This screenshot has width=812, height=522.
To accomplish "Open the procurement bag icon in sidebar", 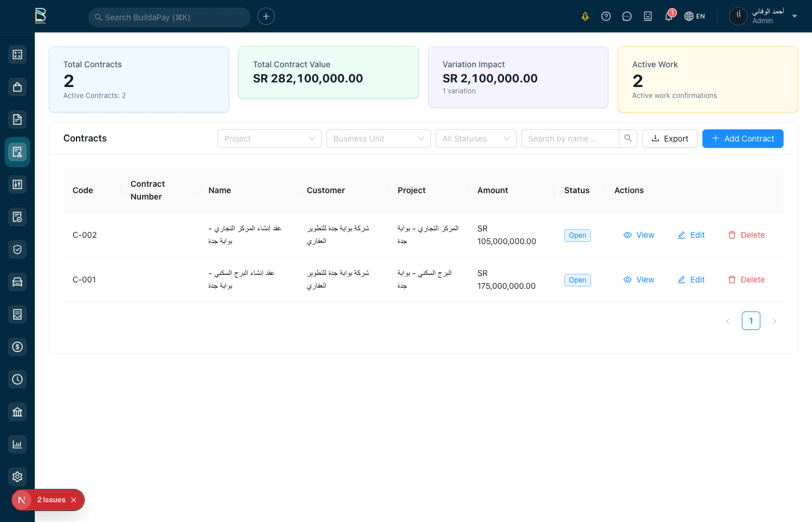I will [x=17, y=86].
